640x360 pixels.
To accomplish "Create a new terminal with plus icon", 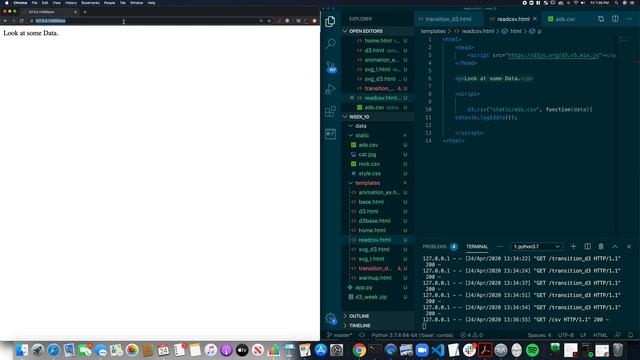I will pos(573,247).
